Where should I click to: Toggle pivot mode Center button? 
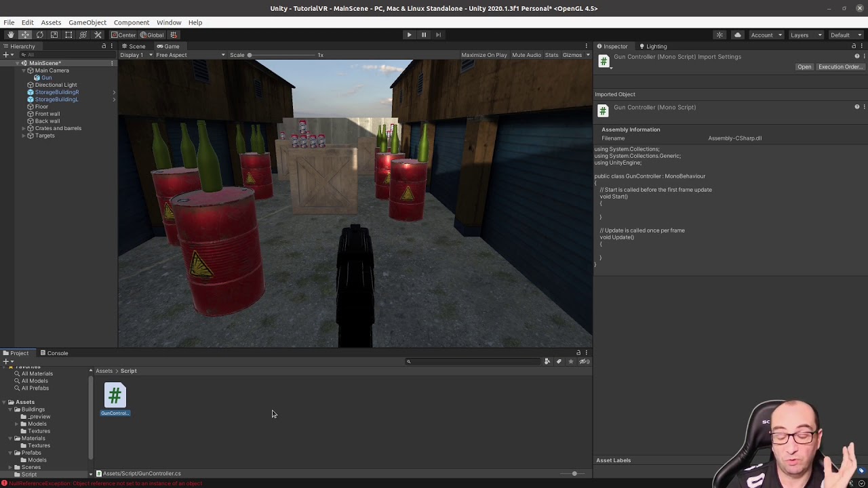pyautogui.click(x=123, y=35)
